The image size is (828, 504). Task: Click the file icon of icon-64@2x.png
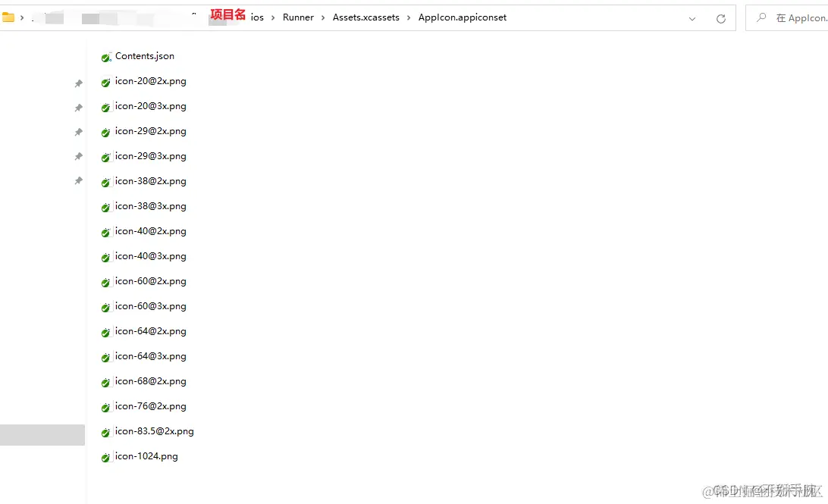(106, 332)
